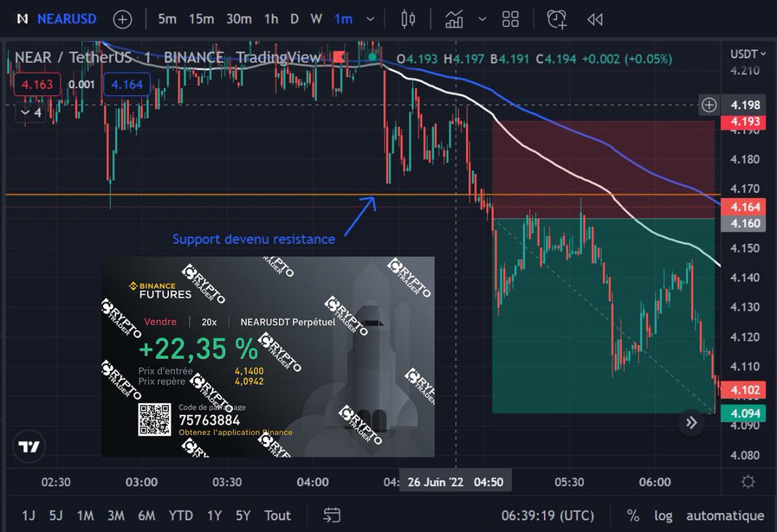The width and height of the screenshot is (777, 532).
Task: Expand the collapsed indicators legend showing 4
Action: (29, 113)
